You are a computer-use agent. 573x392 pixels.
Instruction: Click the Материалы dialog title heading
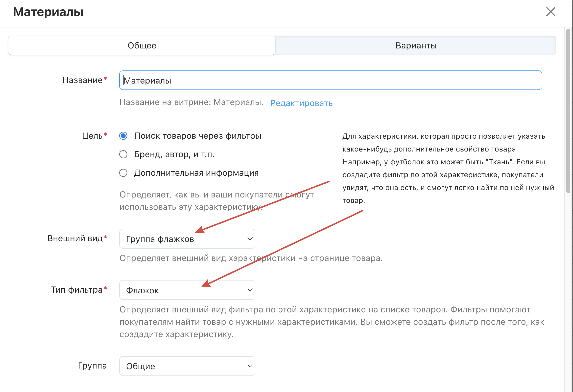[x=48, y=12]
